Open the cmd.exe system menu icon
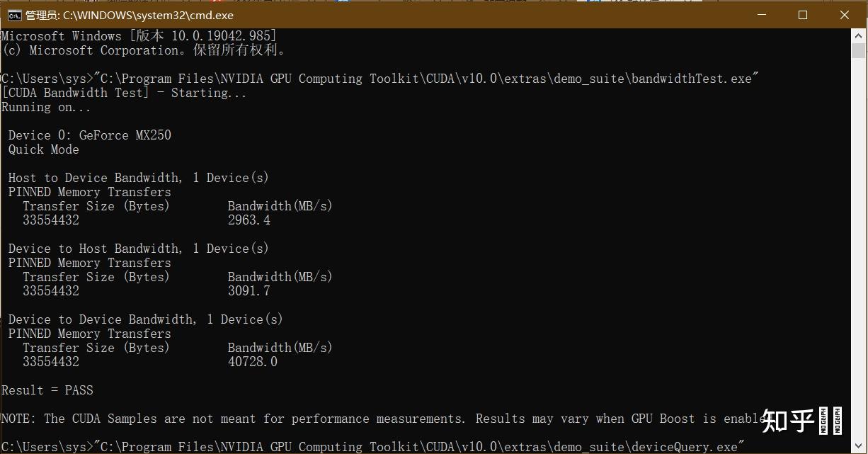868x454 pixels. 13,15
